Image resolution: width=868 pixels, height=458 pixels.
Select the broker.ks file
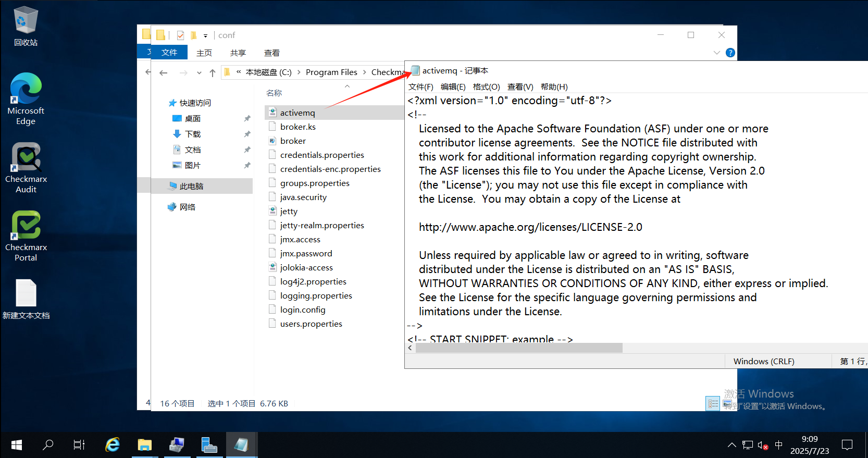point(298,127)
